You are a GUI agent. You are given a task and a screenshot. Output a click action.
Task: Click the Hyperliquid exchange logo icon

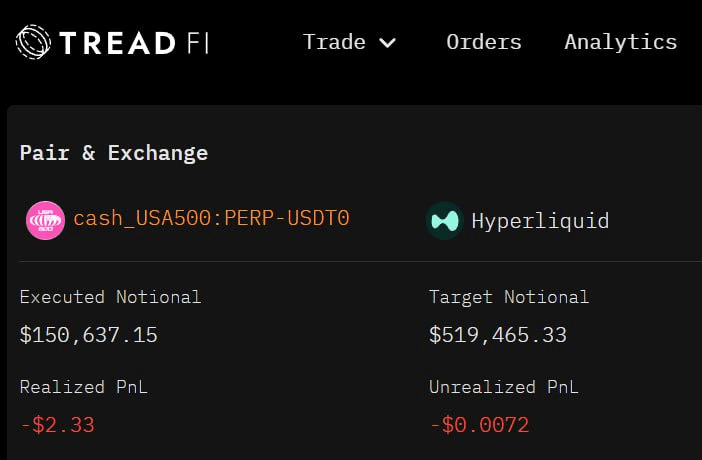pyautogui.click(x=444, y=220)
